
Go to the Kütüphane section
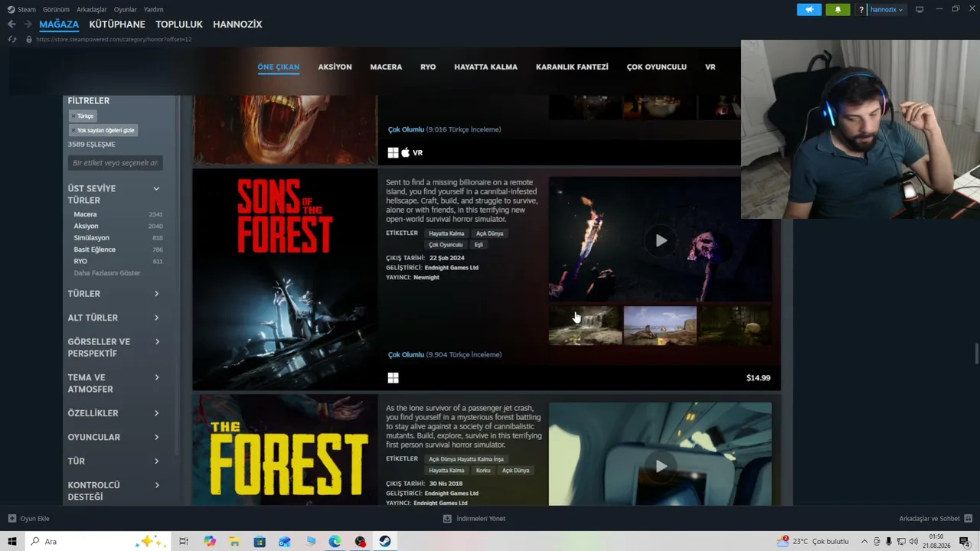[x=117, y=24]
